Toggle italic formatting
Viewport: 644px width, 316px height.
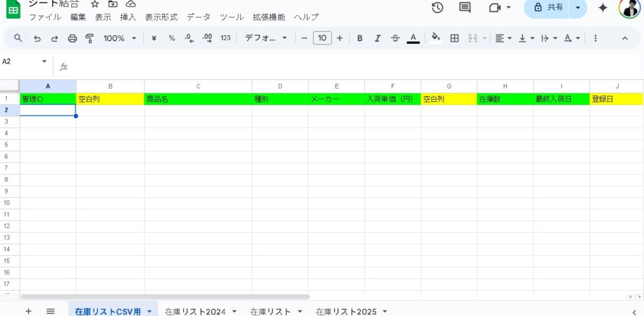[377, 38]
